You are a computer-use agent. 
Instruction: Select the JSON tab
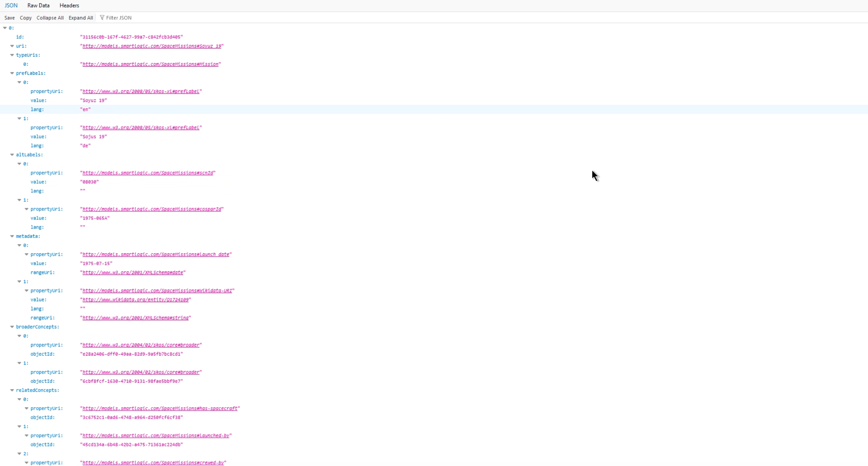tap(11, 5)
